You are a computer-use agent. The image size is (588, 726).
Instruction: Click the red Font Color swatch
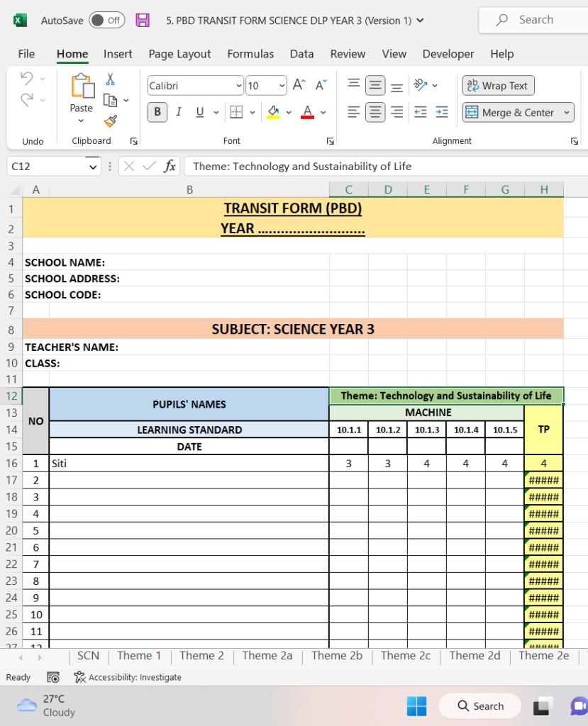click(308, 112)
